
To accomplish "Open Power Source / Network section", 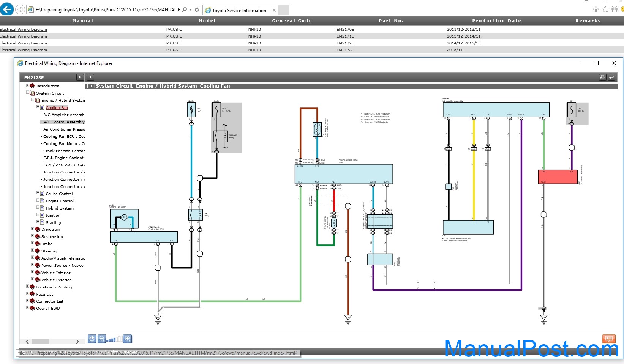I will coord(63,265).
